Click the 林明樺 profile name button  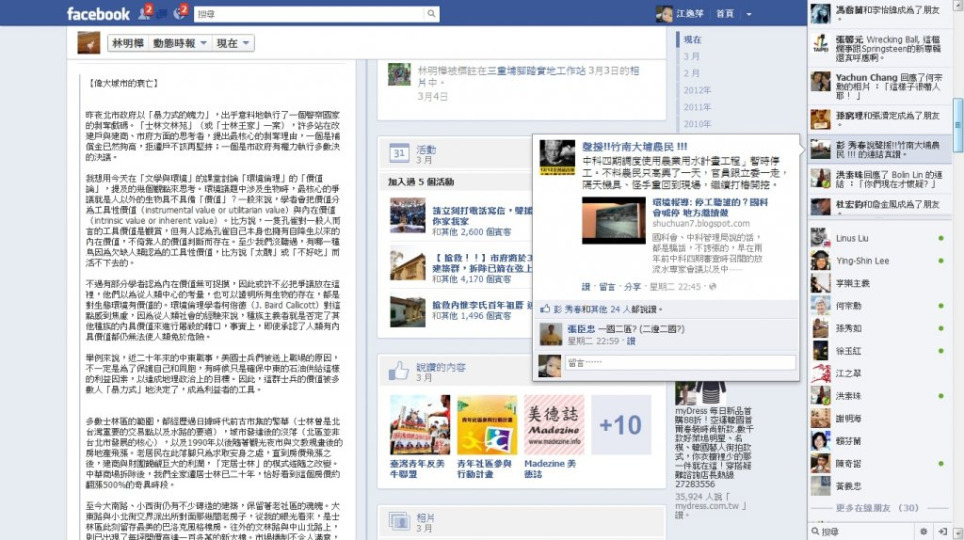point(127,43)
